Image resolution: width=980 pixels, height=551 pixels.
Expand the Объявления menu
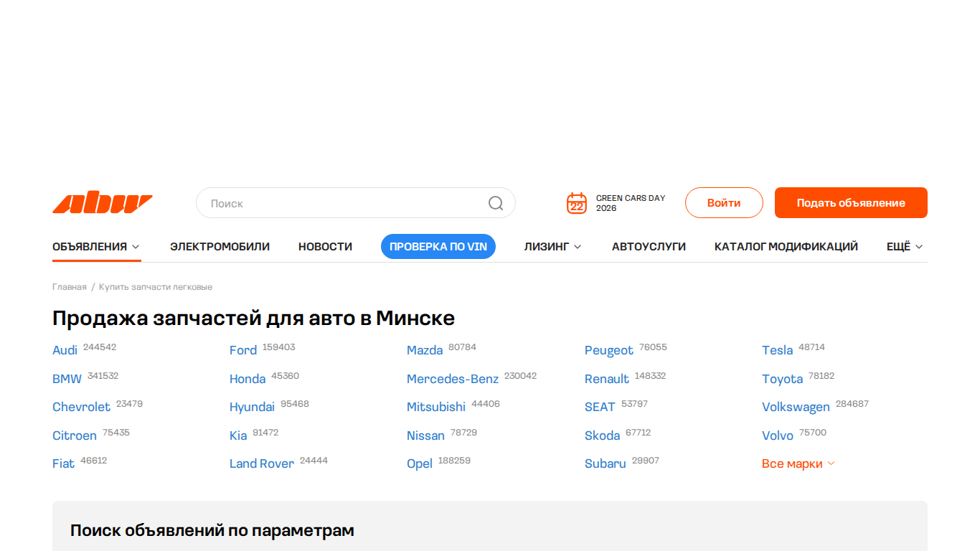point(96,247)
